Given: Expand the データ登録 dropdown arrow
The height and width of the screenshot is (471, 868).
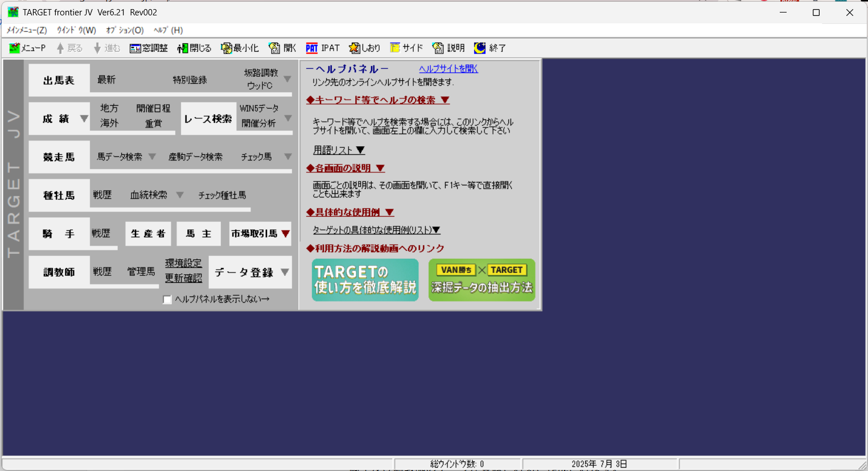Looking at the screenshot, I should 285,272.
